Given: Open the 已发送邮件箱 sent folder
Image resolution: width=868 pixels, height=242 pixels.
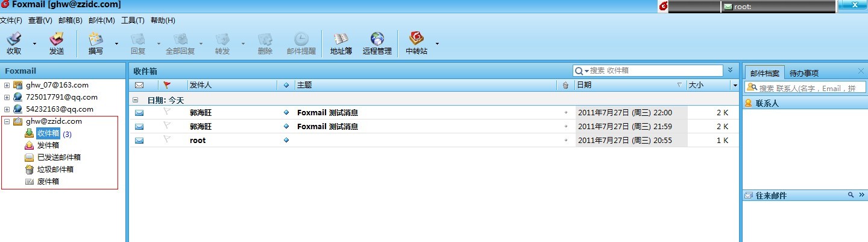Looking at the screenshot, I should (x=58, y=158).
